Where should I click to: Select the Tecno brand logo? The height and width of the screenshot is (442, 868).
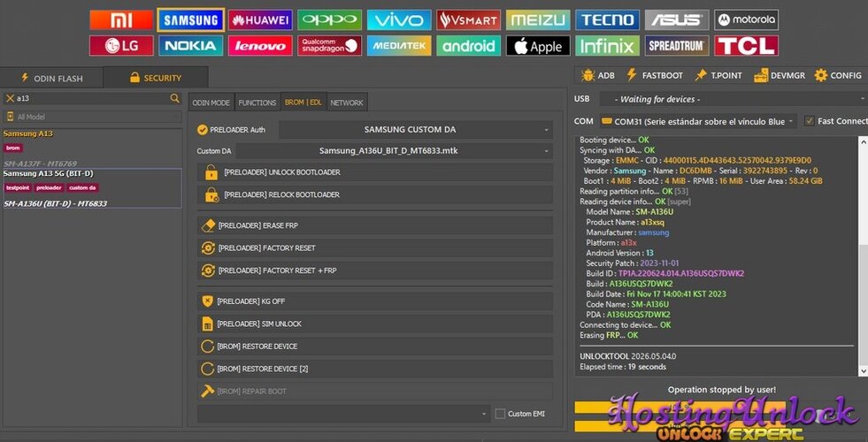tap(607, 20)
